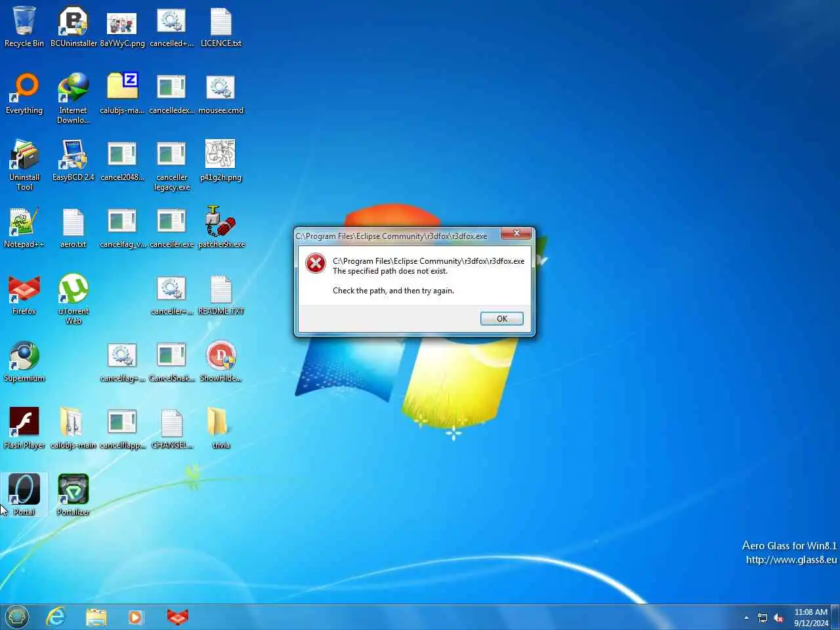This screenshot has width=840, height=630.
Task: Select the patcher9x.exe dynamite icon
Action: (221, 228)
